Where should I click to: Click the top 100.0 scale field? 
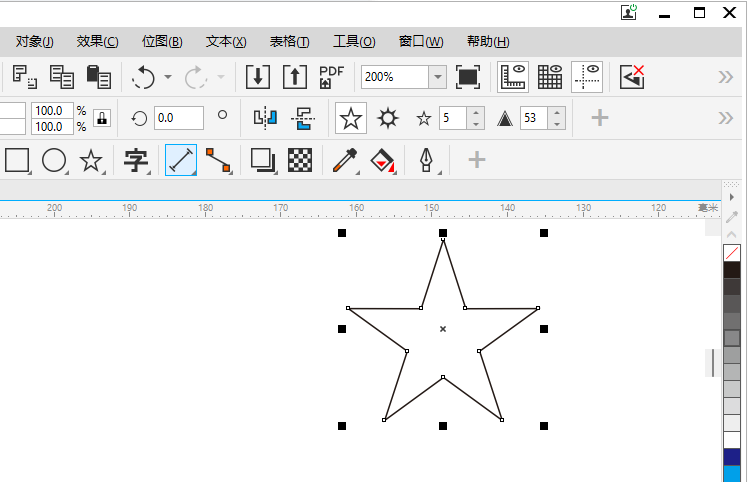[x=52, y=111]
